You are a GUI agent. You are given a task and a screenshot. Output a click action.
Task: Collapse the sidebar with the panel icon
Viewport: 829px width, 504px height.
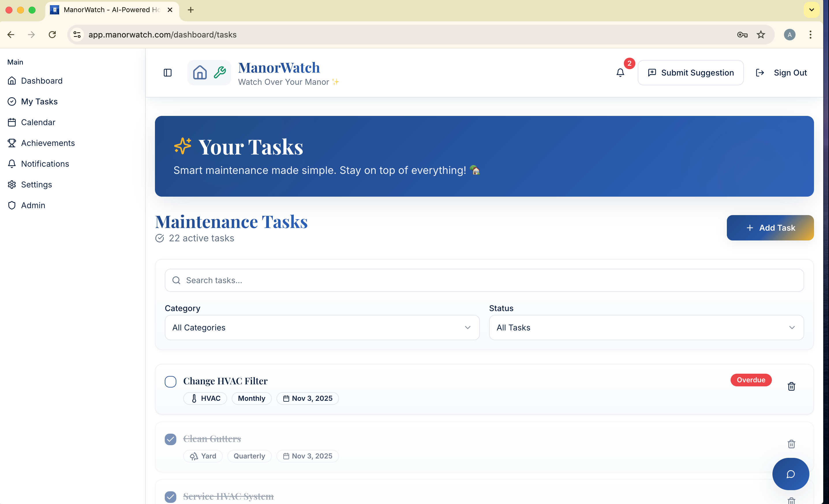tap(167, 73)
